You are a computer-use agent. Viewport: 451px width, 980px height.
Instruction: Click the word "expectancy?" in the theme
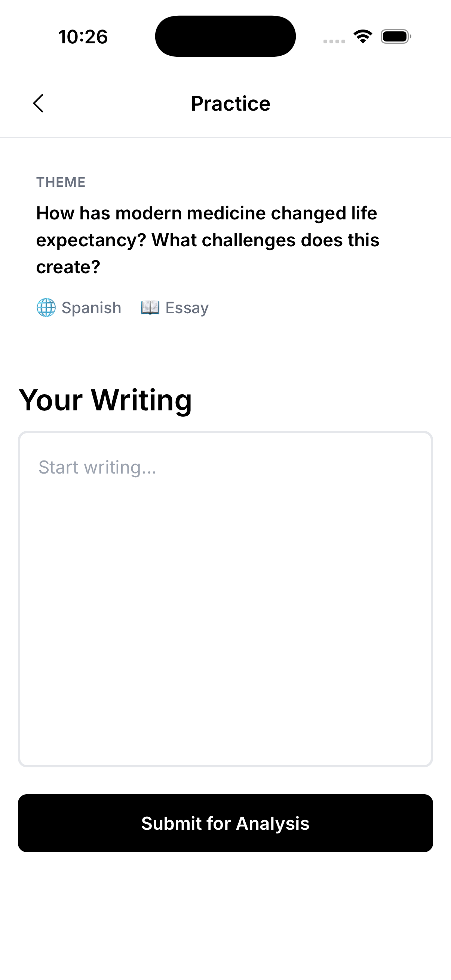[91, 240]
